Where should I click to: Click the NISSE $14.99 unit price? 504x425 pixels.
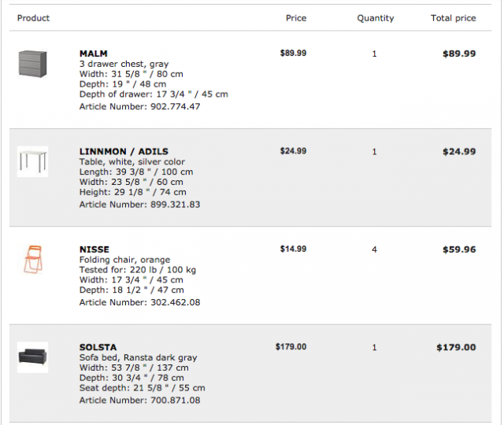pyautogui.click(x=293, y=249)
